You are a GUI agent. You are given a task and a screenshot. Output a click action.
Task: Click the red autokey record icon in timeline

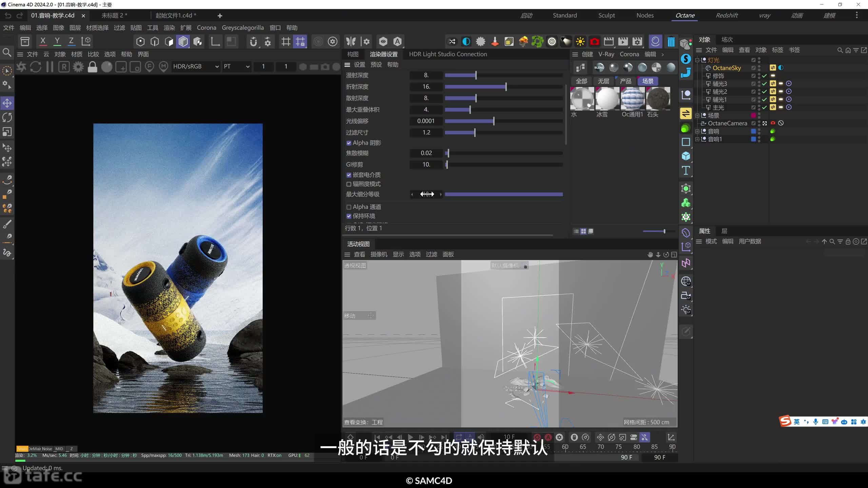pos(548,437)
